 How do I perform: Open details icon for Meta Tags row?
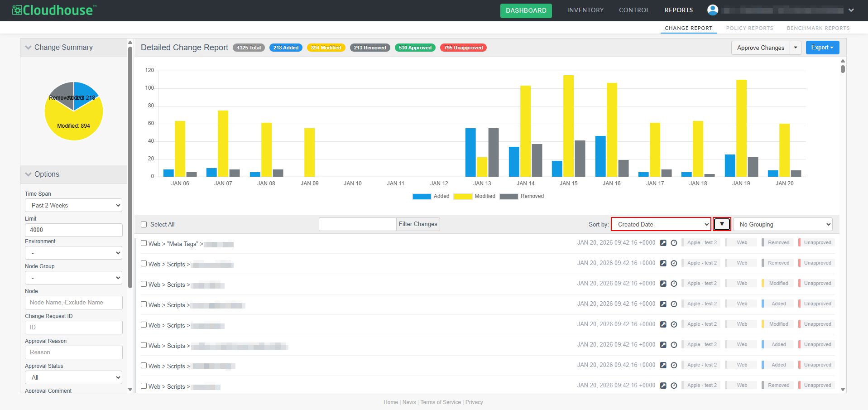tap(663, 243)
